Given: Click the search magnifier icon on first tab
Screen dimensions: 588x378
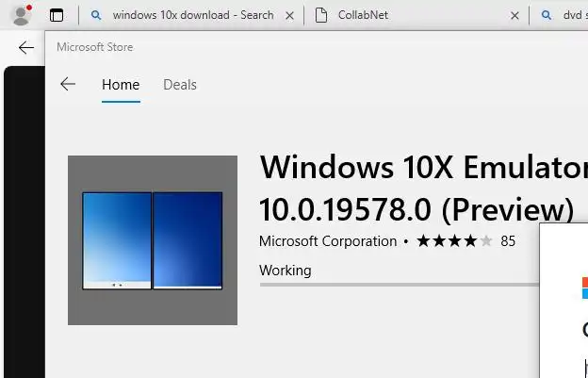Looking at the screenshot, I should tap(96, 15).
